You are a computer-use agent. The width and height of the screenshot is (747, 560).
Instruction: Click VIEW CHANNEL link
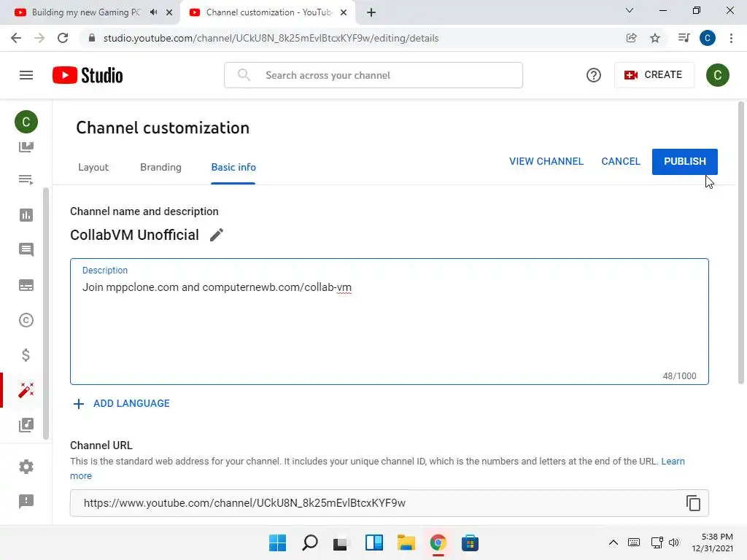(546, 161)
